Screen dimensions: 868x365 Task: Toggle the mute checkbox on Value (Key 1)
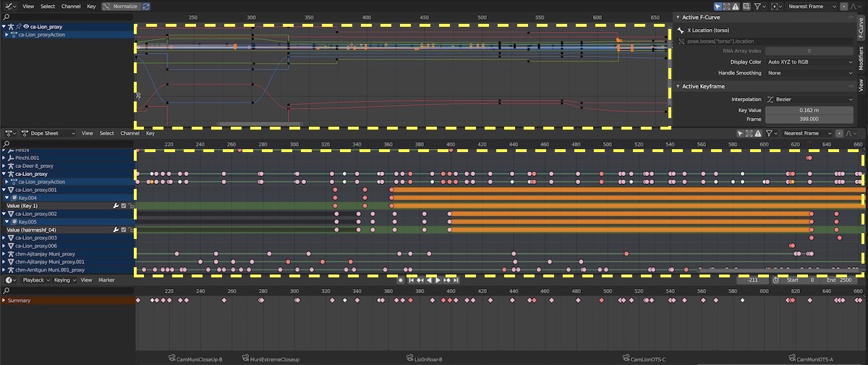tap(124, 206)
